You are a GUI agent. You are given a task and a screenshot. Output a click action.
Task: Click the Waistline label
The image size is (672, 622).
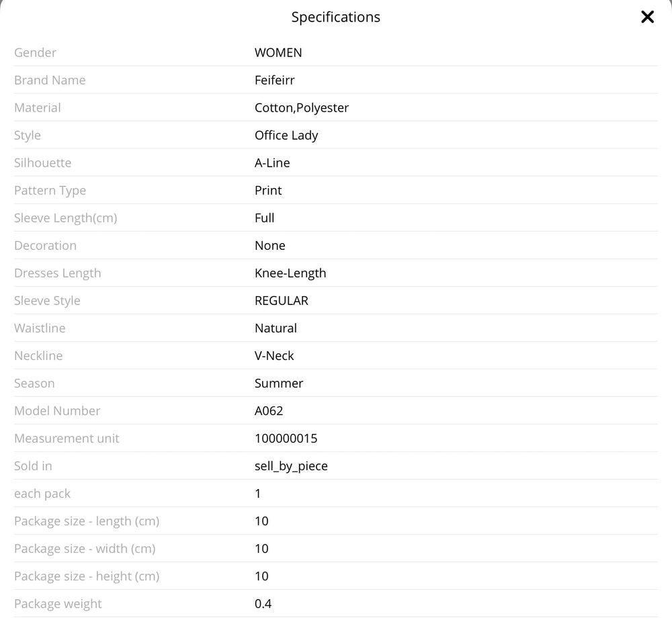(40, 328)
